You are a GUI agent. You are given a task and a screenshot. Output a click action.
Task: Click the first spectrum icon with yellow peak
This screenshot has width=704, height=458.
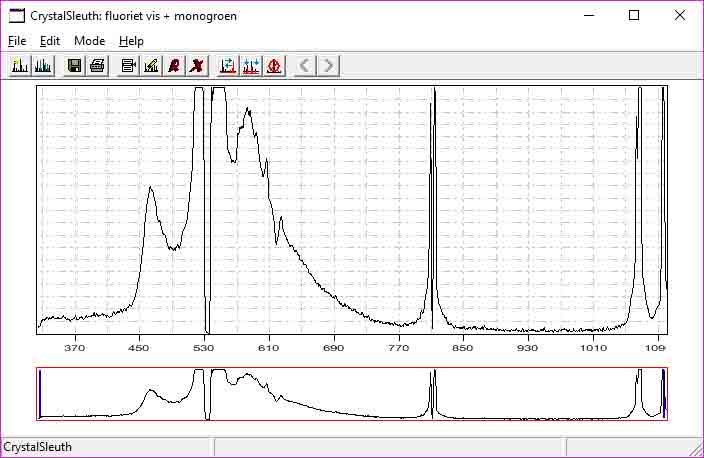pyautogui.click(x=19, y=66)
